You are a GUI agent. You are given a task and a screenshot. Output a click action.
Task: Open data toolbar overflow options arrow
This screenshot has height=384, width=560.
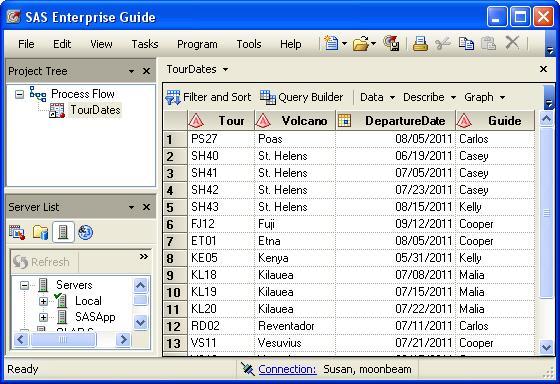tap(549, 104)
